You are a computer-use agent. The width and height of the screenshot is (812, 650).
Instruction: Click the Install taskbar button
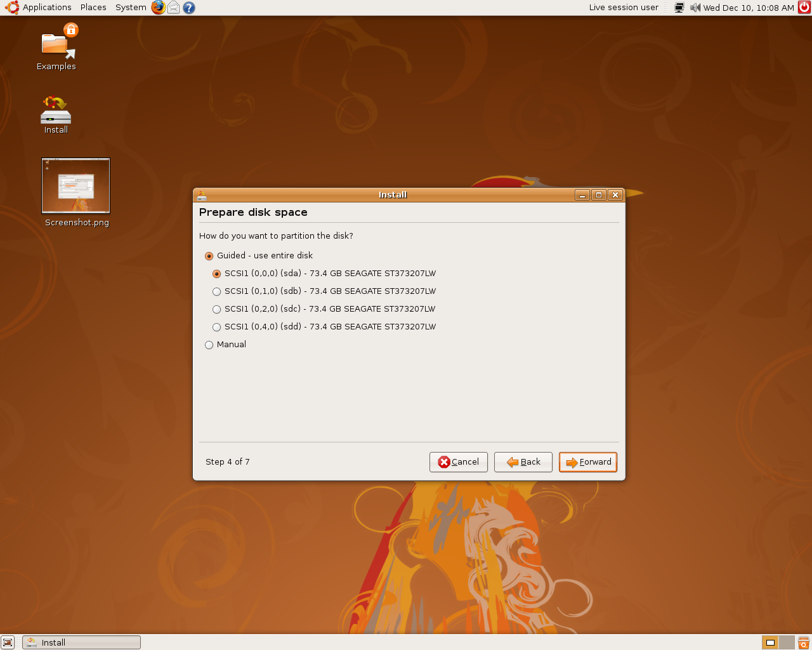[x=81, y=642]
